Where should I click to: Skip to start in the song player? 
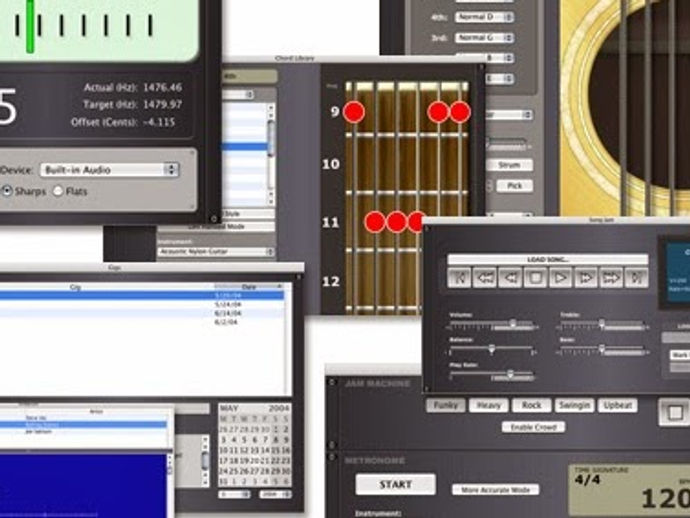(x=459, y=278)
